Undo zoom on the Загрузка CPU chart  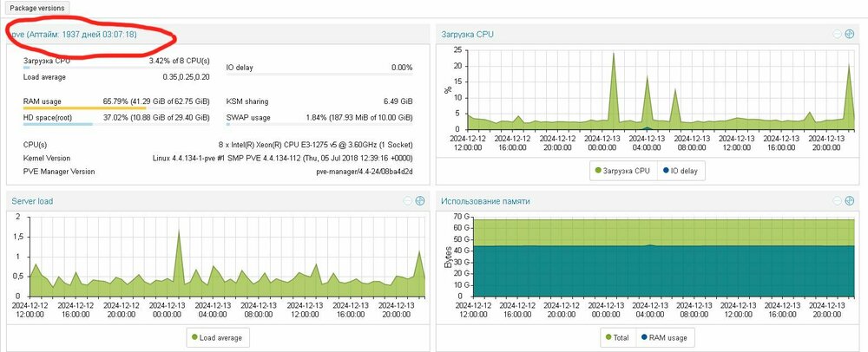click(838, 34)
